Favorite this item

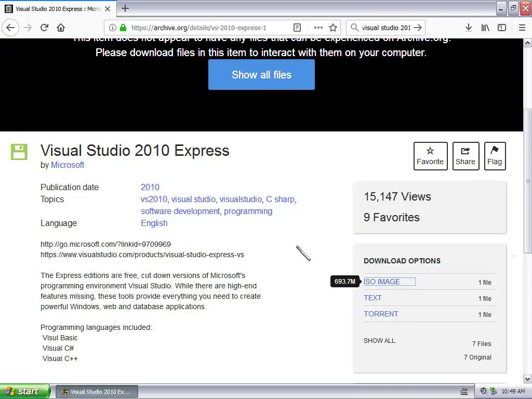coord(430,156)
